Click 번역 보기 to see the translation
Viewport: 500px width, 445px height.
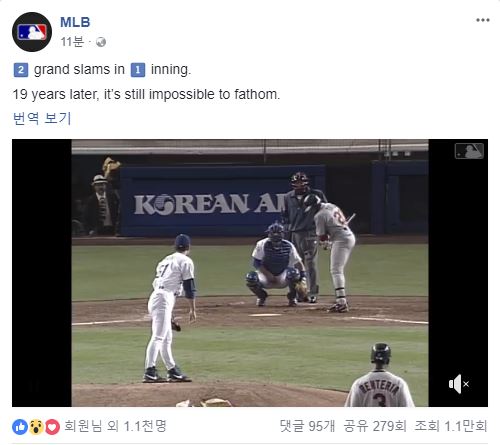(42, 118)
